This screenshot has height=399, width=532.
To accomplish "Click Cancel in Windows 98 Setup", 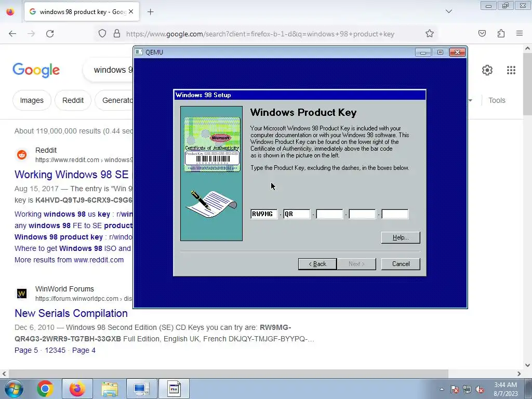I will click(x=401, y=264).
